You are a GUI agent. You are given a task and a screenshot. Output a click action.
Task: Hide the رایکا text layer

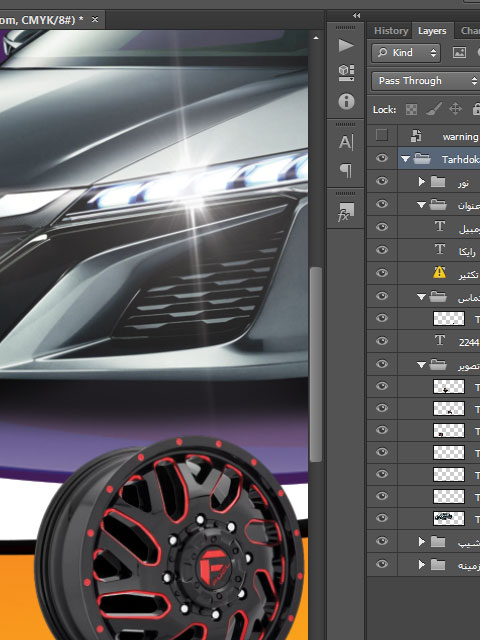382,249
